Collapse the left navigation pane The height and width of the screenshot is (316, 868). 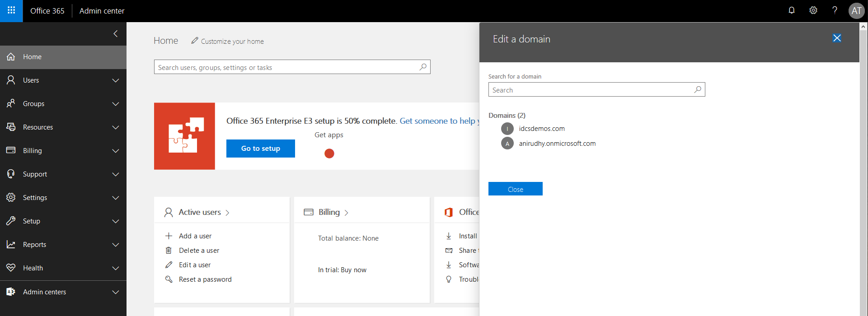pyautogui.click(x=116, y=34)
